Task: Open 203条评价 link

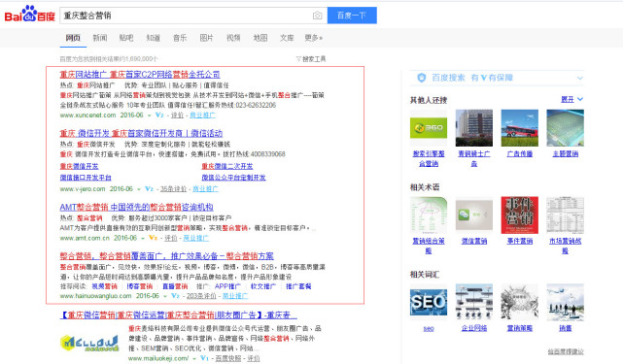Action: coord(201,296)
